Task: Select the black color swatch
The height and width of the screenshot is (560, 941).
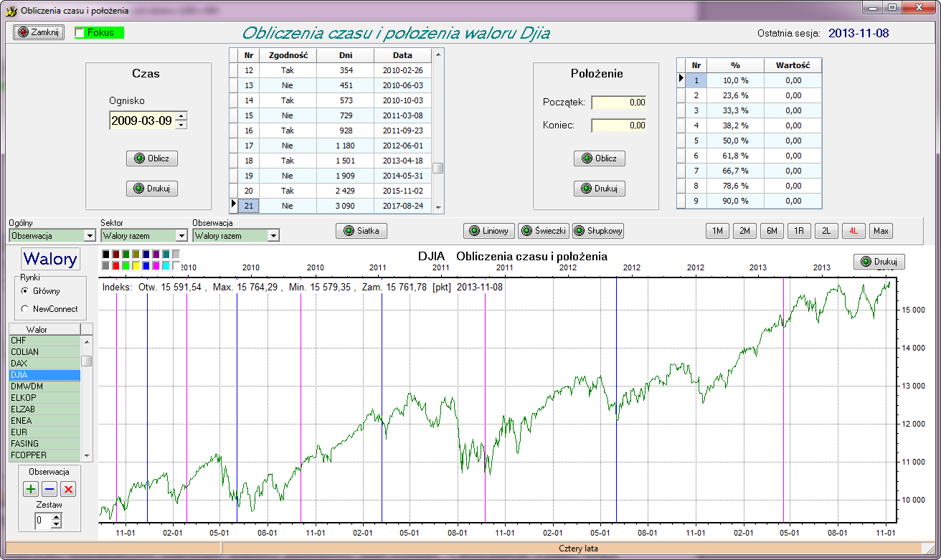Action: [x=106, y=255]
